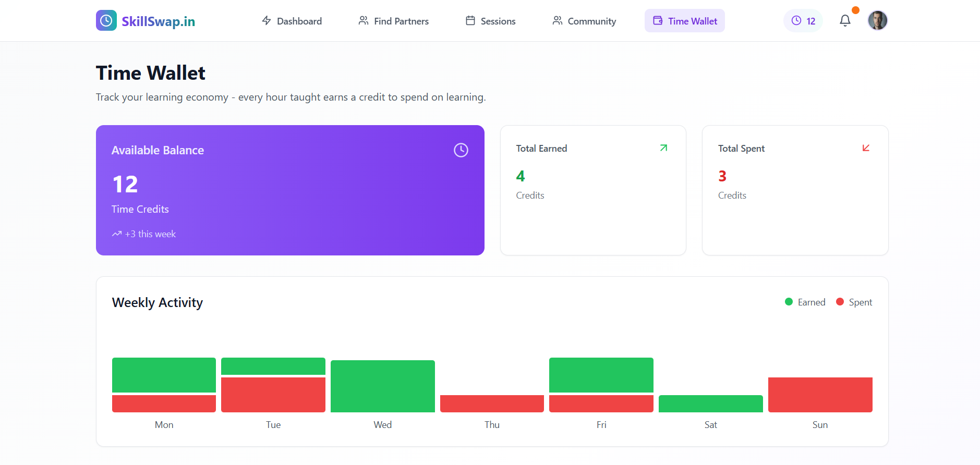Click the 'Weekly Activity' heading

(x=158, y=303)
